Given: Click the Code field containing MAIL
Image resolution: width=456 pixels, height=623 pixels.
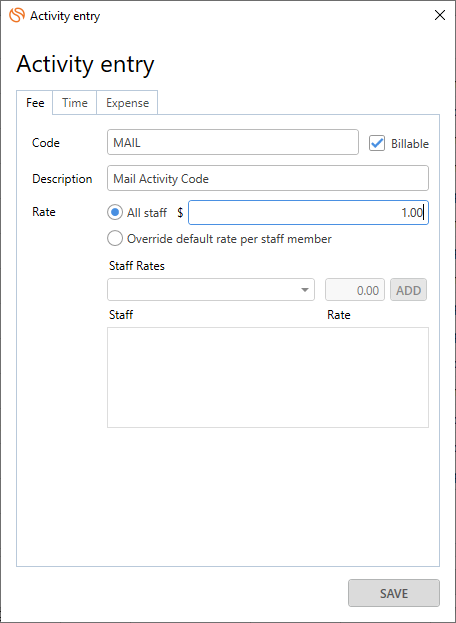Looking at the screenshot, I should pos(233,142).
